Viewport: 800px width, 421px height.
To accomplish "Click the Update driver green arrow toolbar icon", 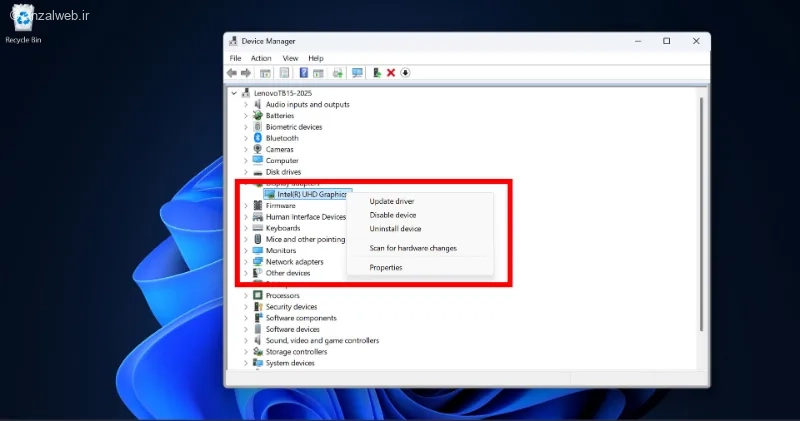I will point(377,73).
